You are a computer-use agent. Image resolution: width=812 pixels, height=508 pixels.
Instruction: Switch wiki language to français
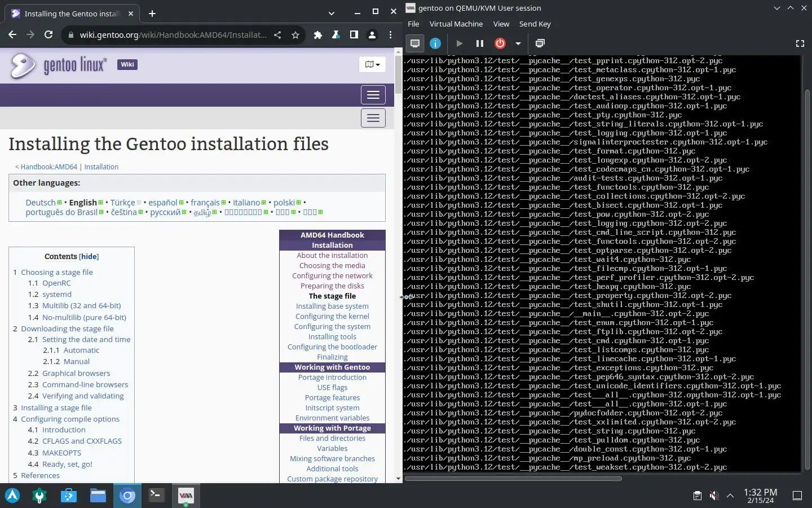click(x=205, y=203)
